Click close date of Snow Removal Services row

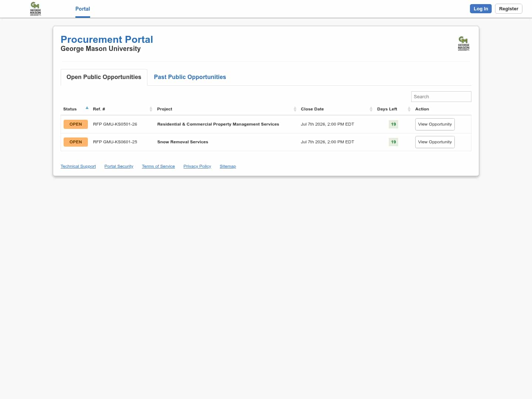tap(327, 142)
